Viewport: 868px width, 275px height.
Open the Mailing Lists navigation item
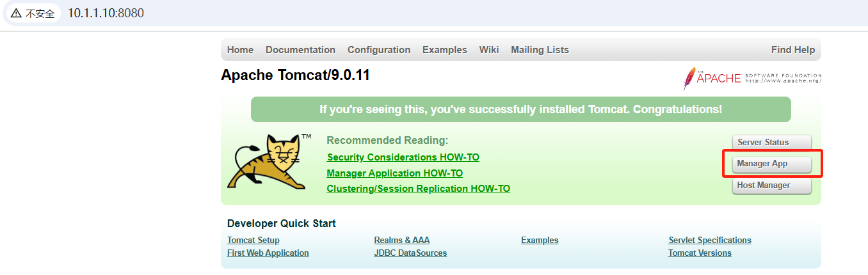coord(540,50)
